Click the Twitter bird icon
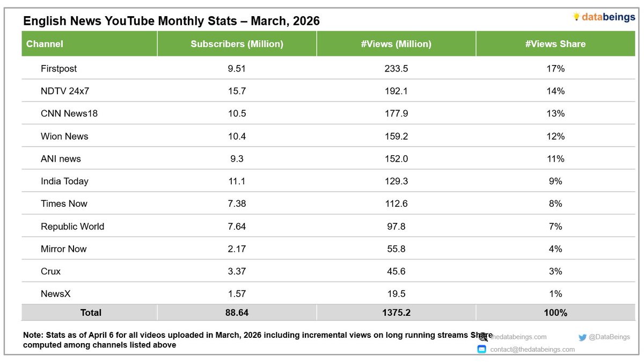This screenshot has width=644, height=362. pyautogui.click(x=582, y=337)
